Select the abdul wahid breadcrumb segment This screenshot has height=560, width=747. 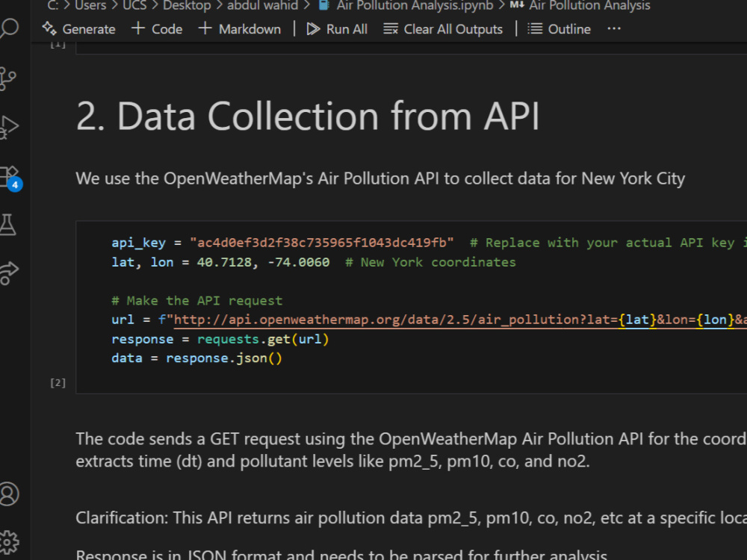pos(262,5)
